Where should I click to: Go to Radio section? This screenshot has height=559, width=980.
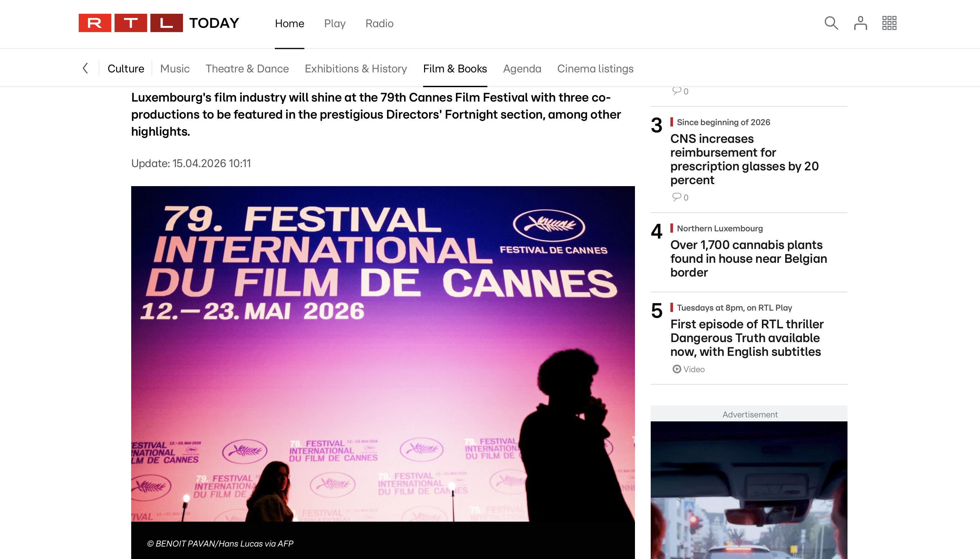pos(379,23)
